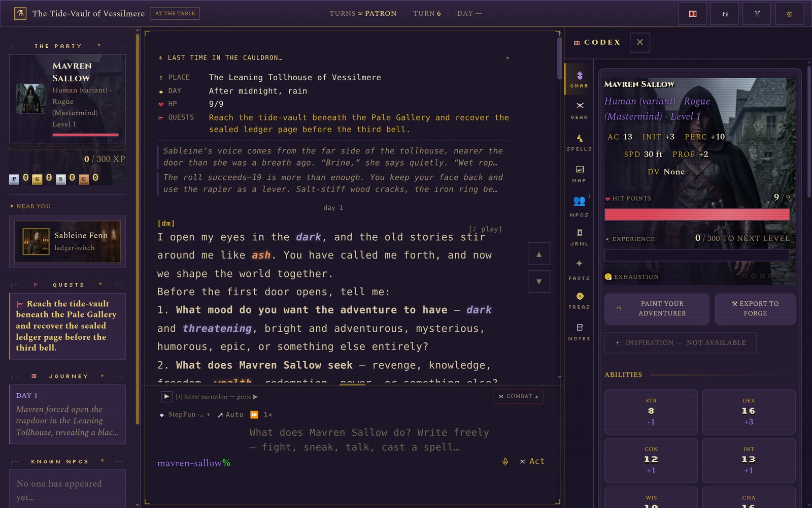
Task: Open the NOTES codex tab
Action: point(579,332)
